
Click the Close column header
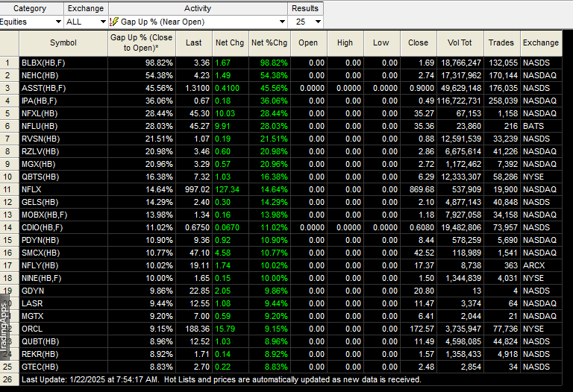[x=418, y=42]
